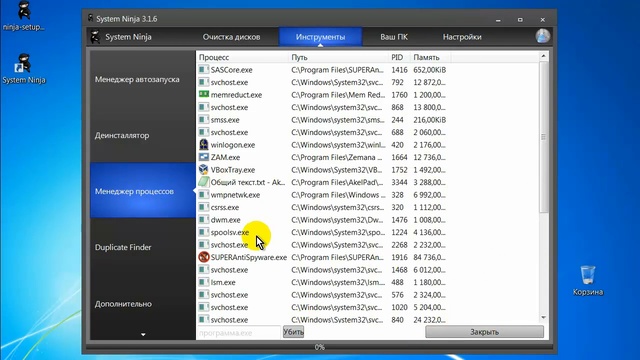Select the SUPERAntiSpyware.exe process icon
Viewport: 640px width, 360px height.
tap(203, 257)
